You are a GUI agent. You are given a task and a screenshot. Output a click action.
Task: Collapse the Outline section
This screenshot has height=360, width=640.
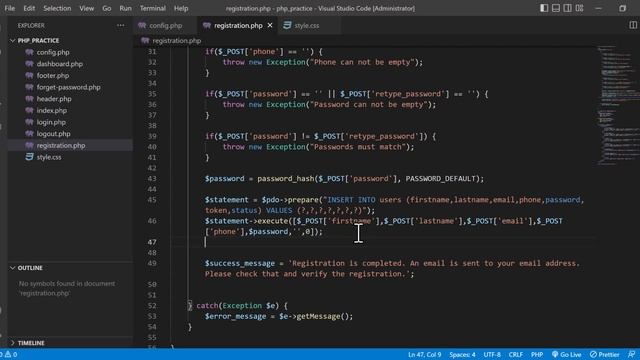click(30, 268)
